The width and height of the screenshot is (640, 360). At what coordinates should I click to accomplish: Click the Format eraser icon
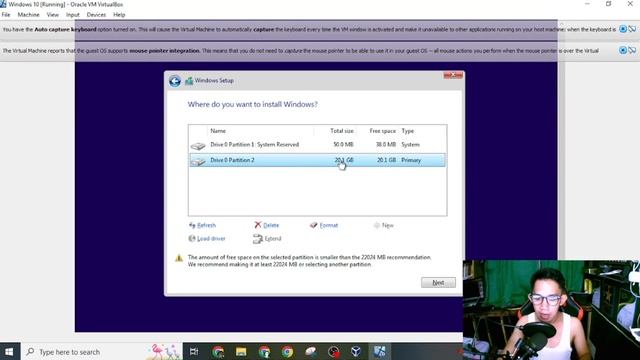(x=313, y=225)
